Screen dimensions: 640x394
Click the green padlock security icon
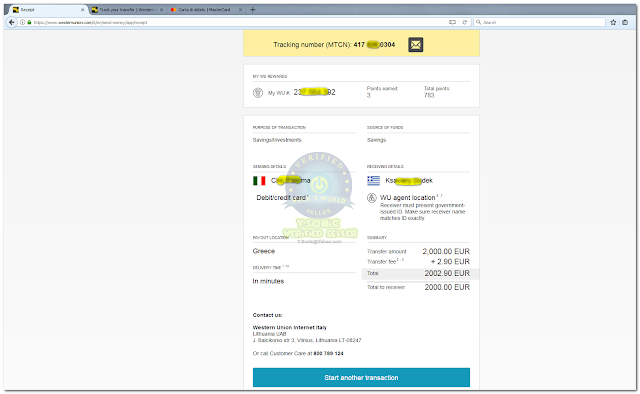point(29,22)
